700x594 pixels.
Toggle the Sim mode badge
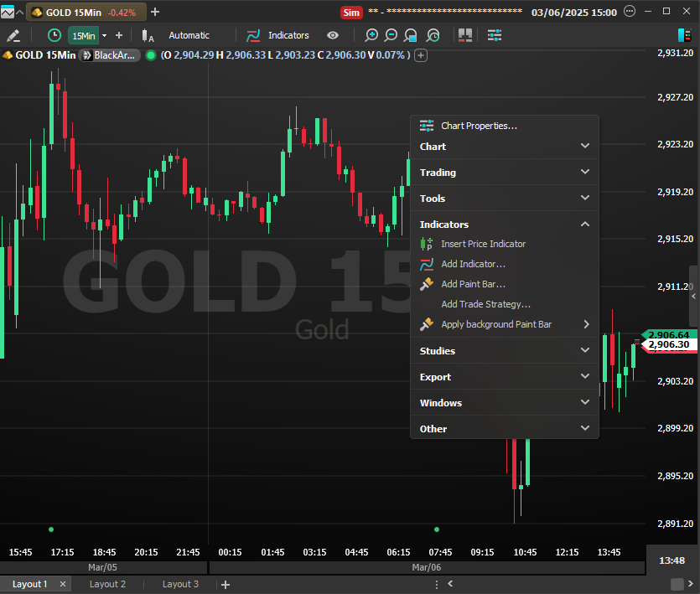click(351, 13)
